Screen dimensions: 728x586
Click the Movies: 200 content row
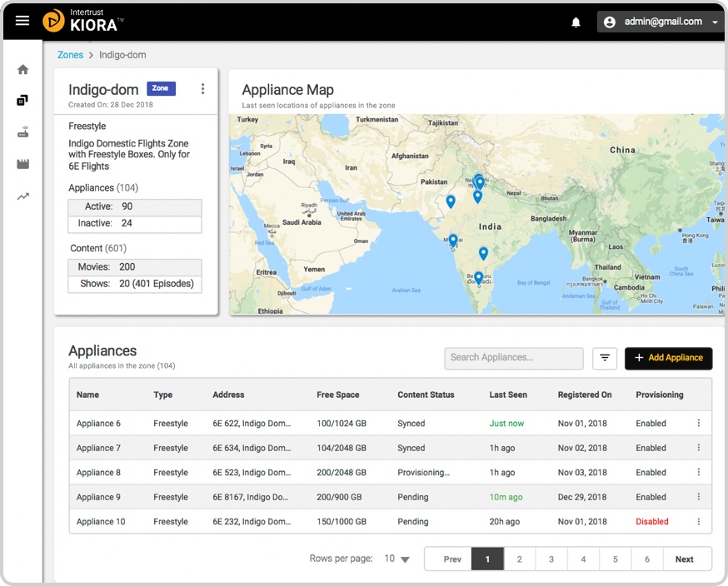[x=135, y=267]
